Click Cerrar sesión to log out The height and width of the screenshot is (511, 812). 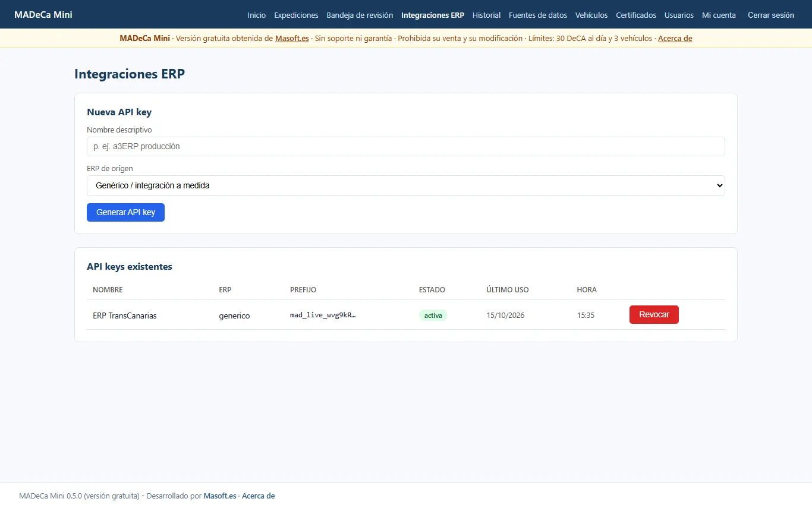(x=771, y=15)
